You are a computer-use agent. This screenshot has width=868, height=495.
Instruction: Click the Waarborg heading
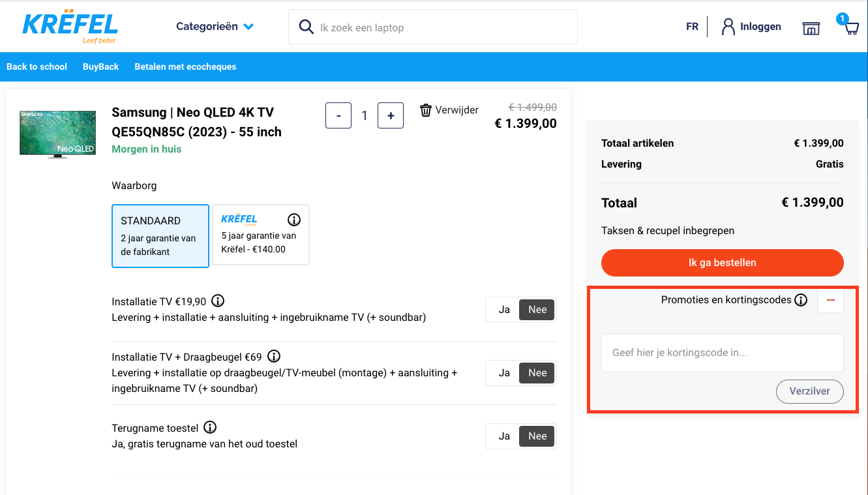[x=134, y=186]
